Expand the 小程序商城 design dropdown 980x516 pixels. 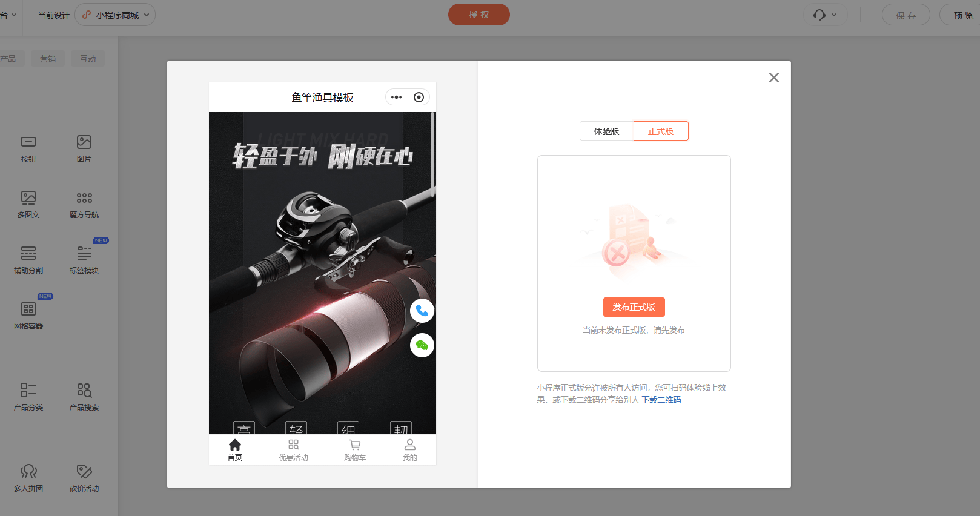[x=115, y=15]
